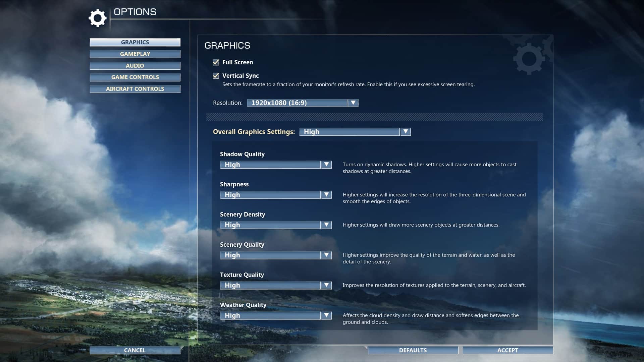The image size is (644, 362).
Task: Go to Aircraft Controls section
Action: point(135,89)
